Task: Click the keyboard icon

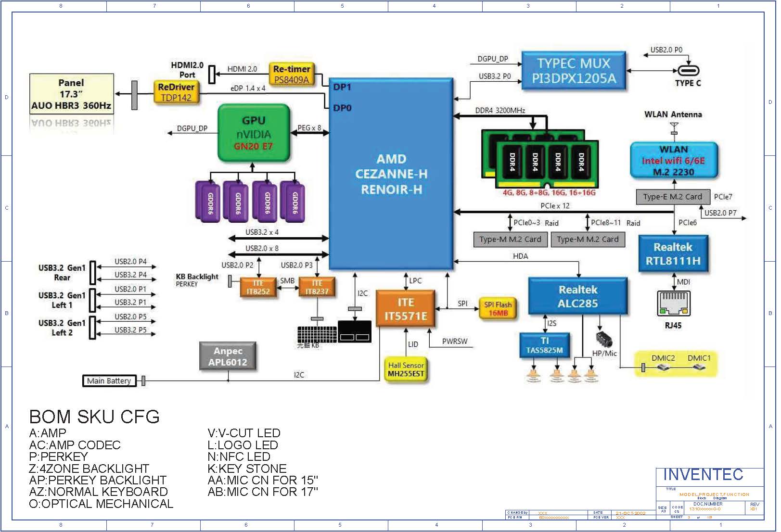Action: pos(317,334)
